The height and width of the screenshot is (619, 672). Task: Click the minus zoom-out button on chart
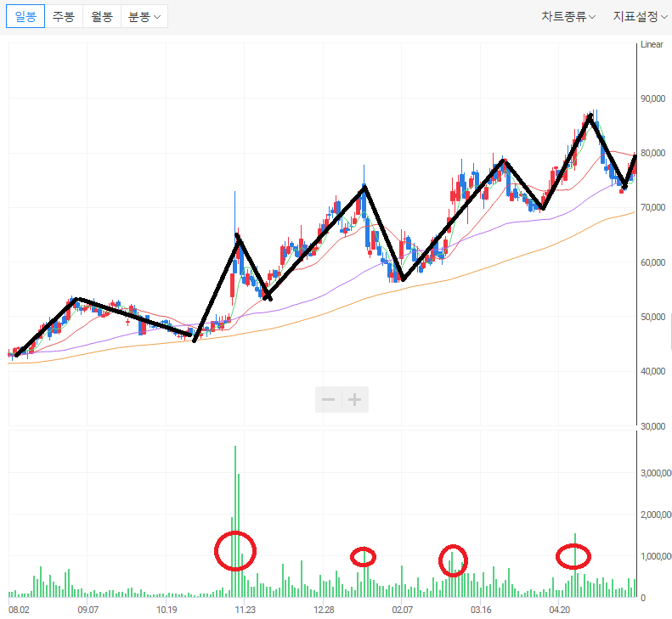point(328,400)
